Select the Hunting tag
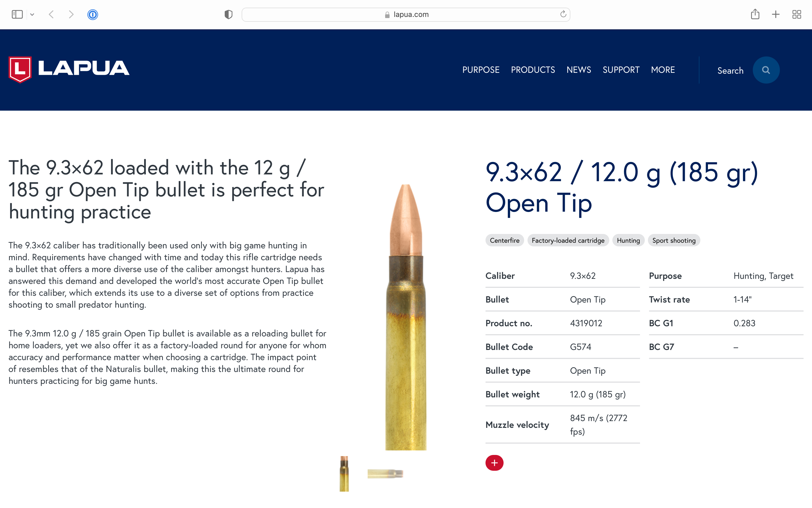812x508 pixels. 628,240
